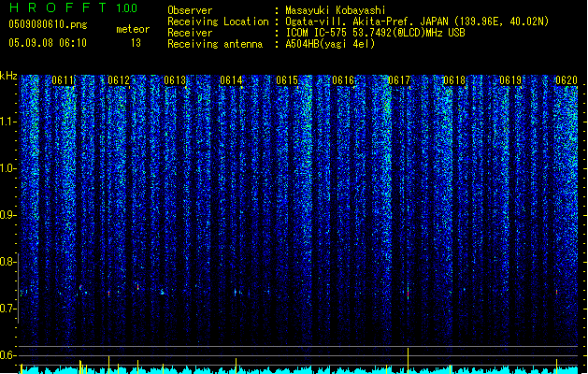Click the date stamp 05.09.08 06:10
Viewport: 588px width, 374px height.
[48, 43]
